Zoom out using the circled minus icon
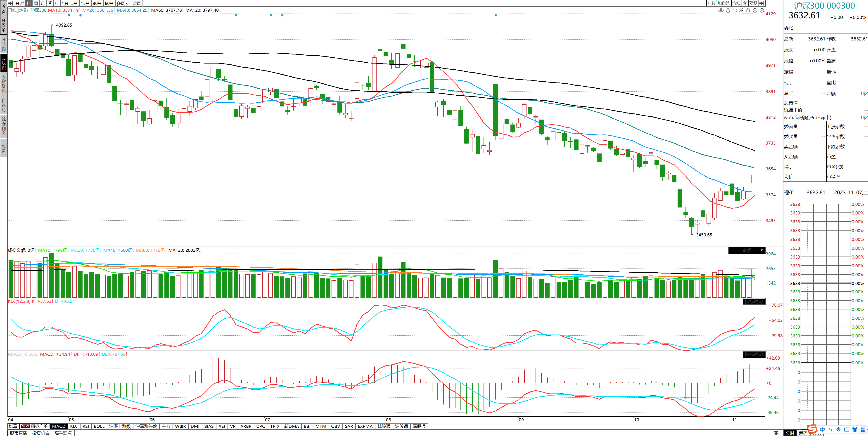The height and width of the screenshot is (436, 868). coord(762,10)
